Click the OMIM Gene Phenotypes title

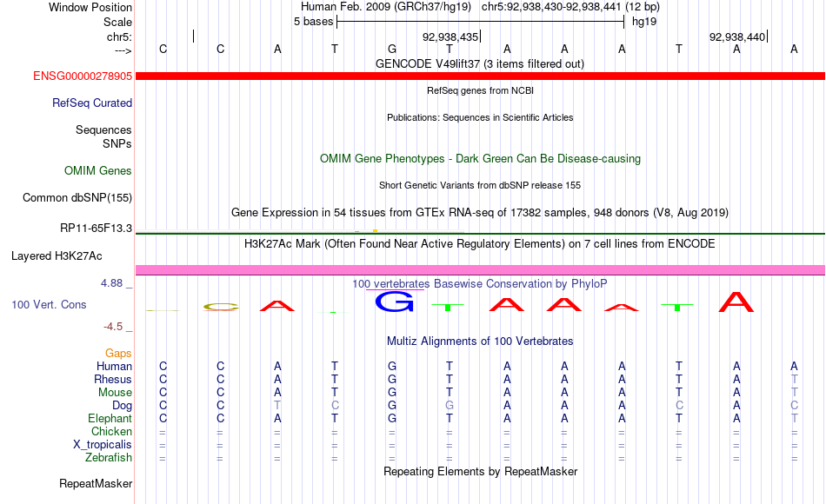[480, 158]
